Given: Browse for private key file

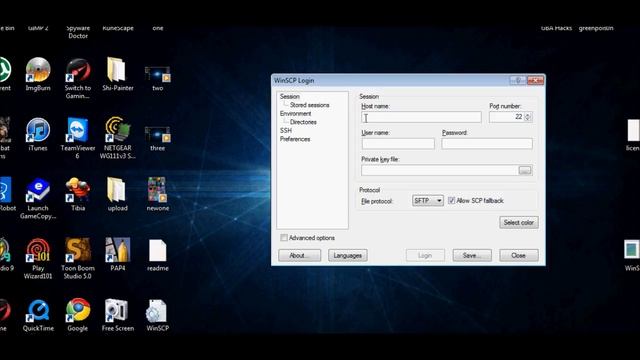Looking at the screenshot, I should (525, 170).
